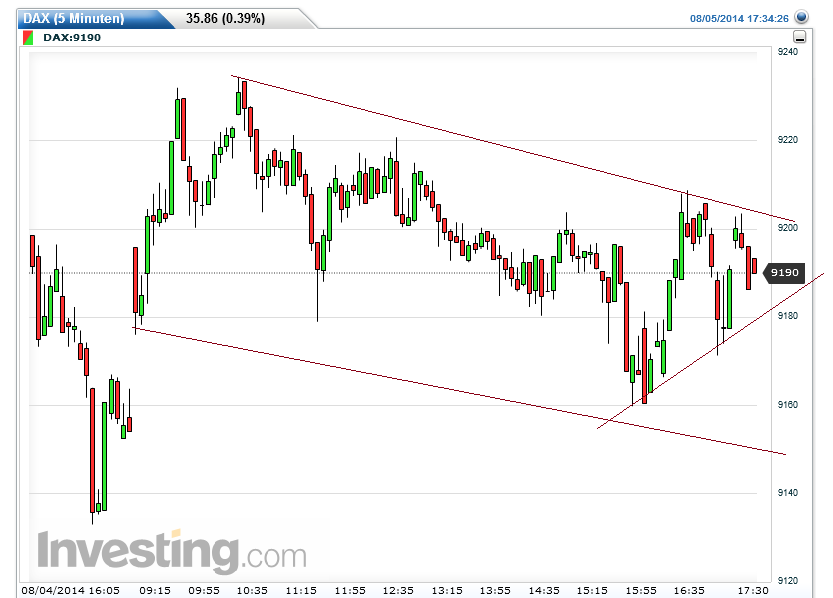Click the 08/05/2014 17:34:26 timestamp
Image resolution: width=833 pixels, height=598 pixels.
pyautogui.click(x=739, y=19)
